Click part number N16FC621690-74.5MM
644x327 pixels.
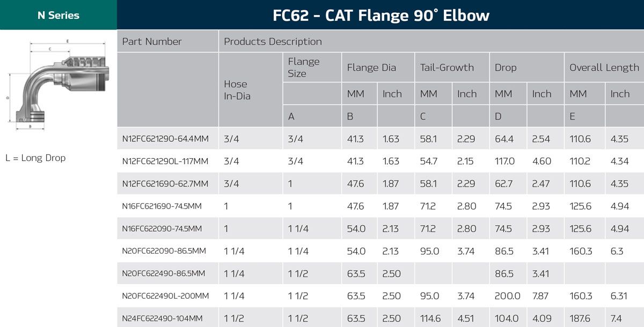click(162, 206)
